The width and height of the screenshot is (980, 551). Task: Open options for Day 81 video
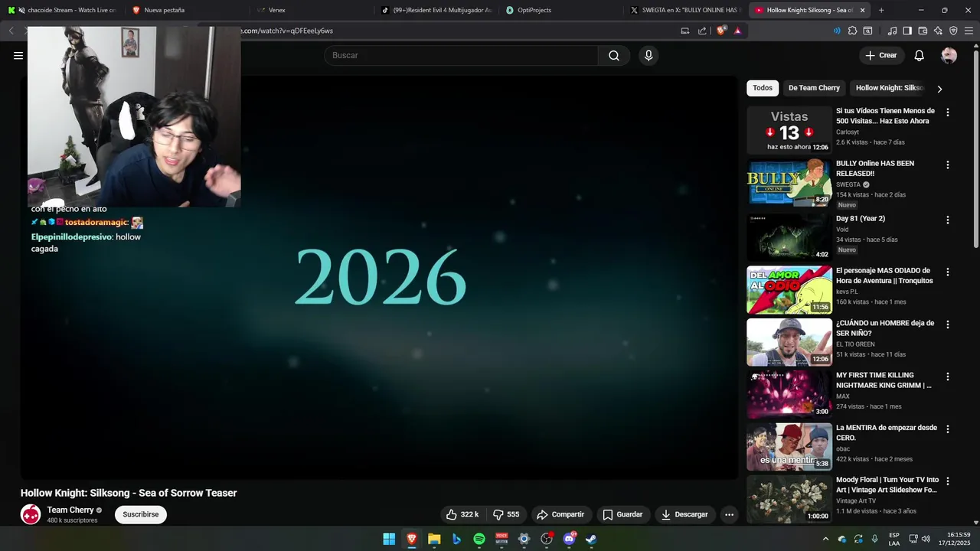click(x=948, y=220)
